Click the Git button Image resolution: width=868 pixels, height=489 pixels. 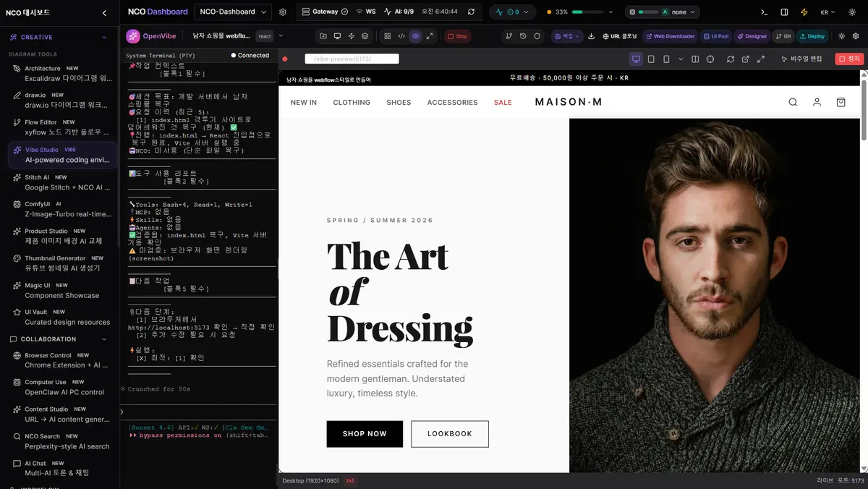(783, 36)
